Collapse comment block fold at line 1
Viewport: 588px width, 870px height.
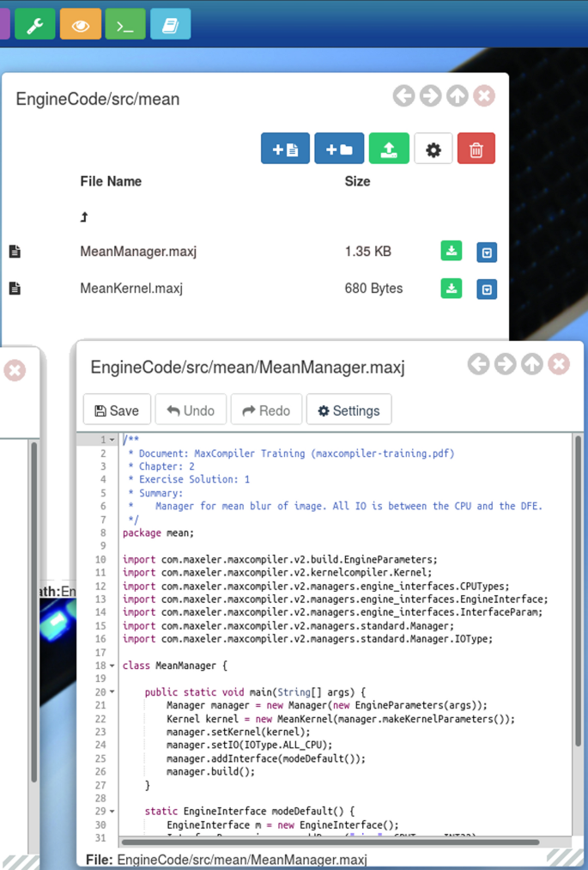(112, 440)
